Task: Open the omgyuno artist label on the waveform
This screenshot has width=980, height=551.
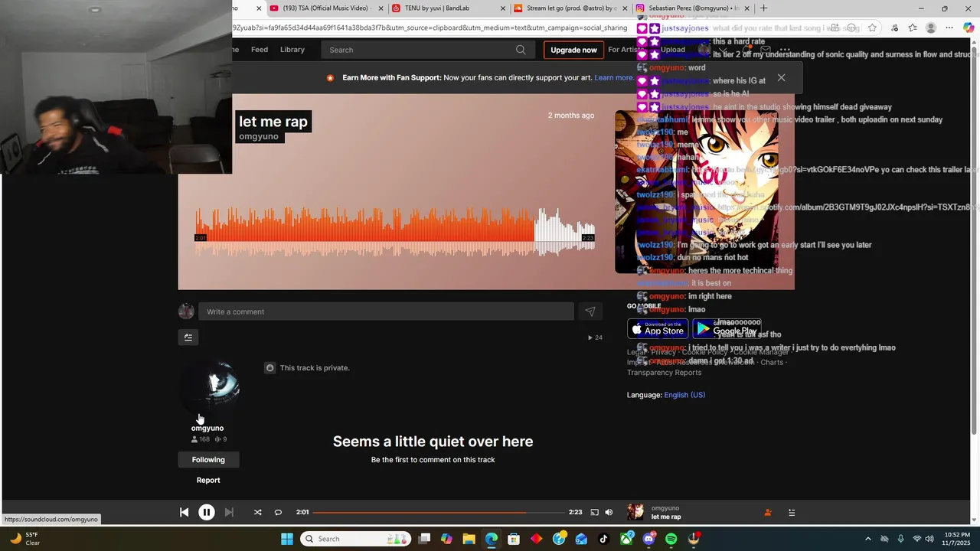Action: (259, 136)
